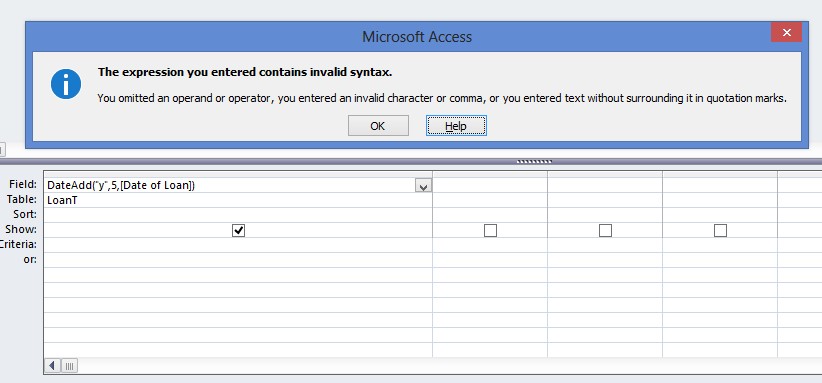
Task: Click the Field cell in second column
Action: pos(490,185)
